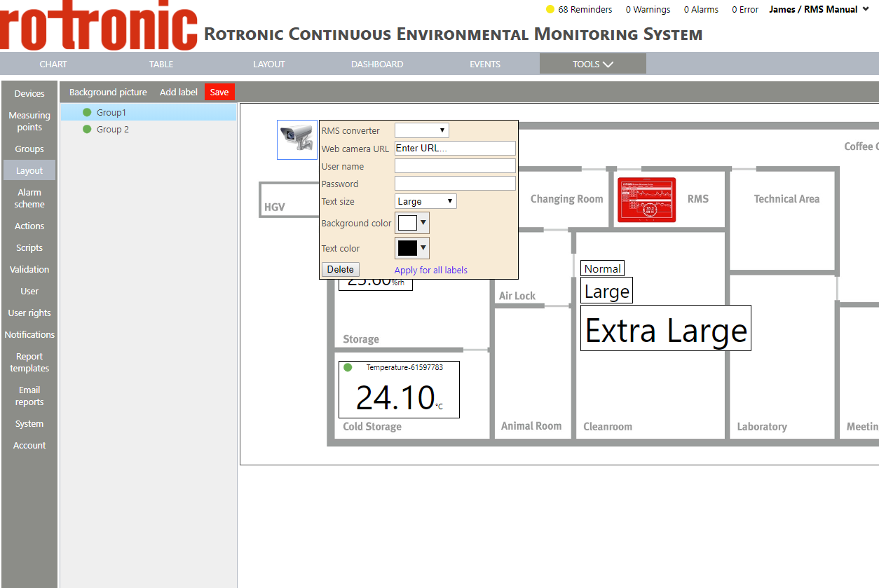Click Add label in the toolbar
Image resolution: width=879 pixels, height=588 pixels.
point(179,92)
